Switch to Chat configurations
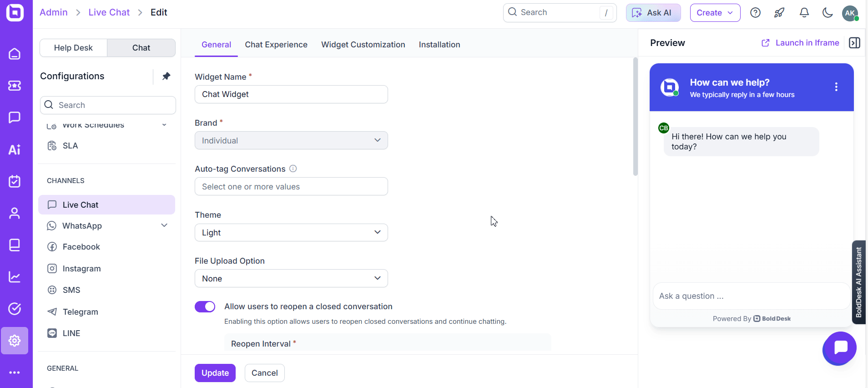 [141, 48]
